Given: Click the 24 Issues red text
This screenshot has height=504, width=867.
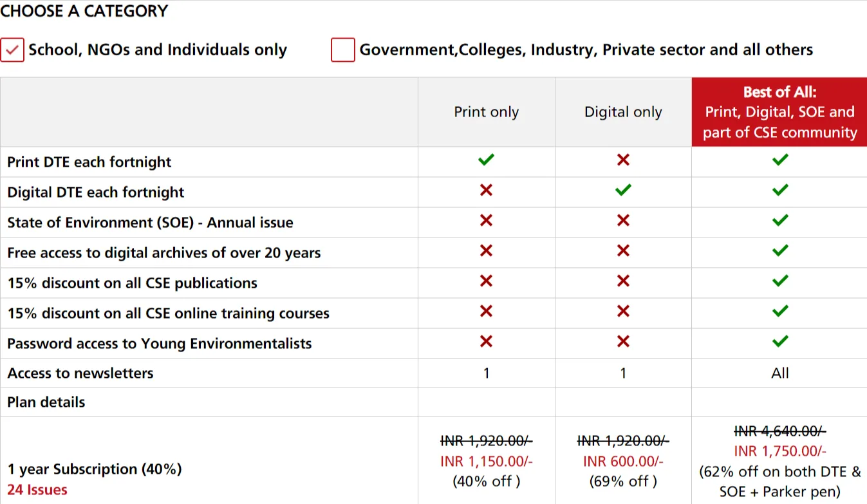Looking at the screenshot, I should point(37,490).
